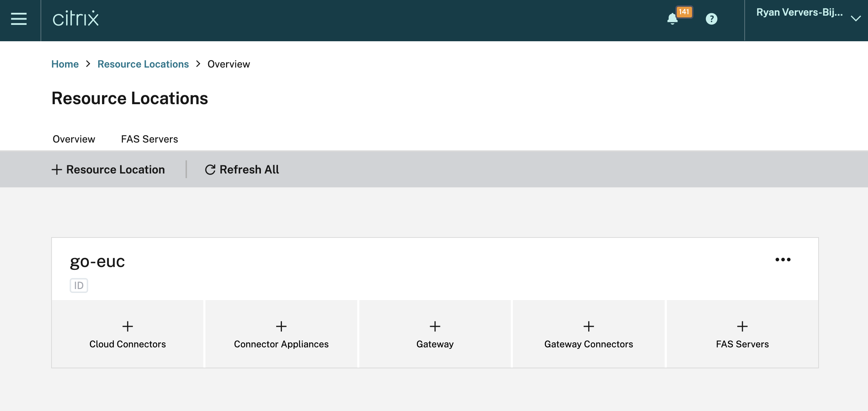
Task: Click the Citrix logo
Action: pyautogui.click(x=75, y=18)
